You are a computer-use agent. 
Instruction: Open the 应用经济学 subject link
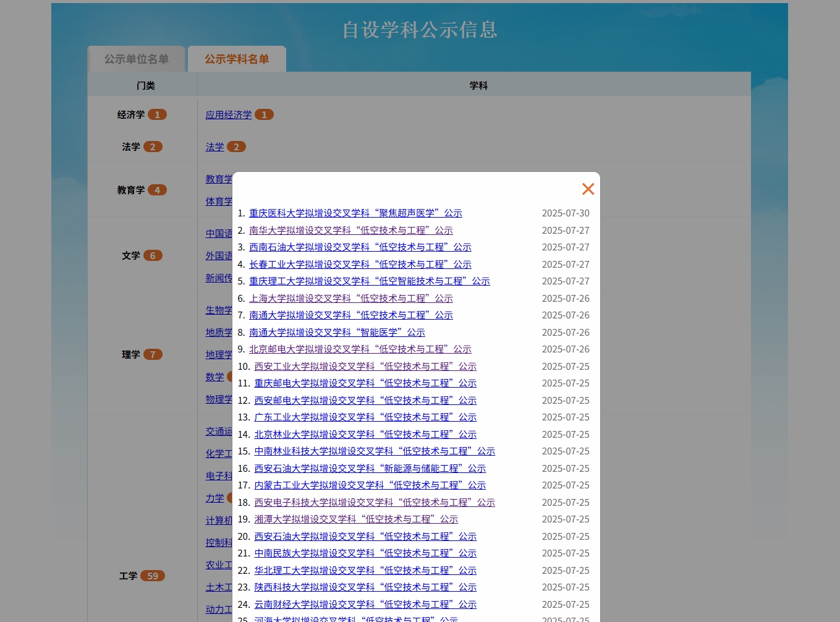tap(228, 115)
